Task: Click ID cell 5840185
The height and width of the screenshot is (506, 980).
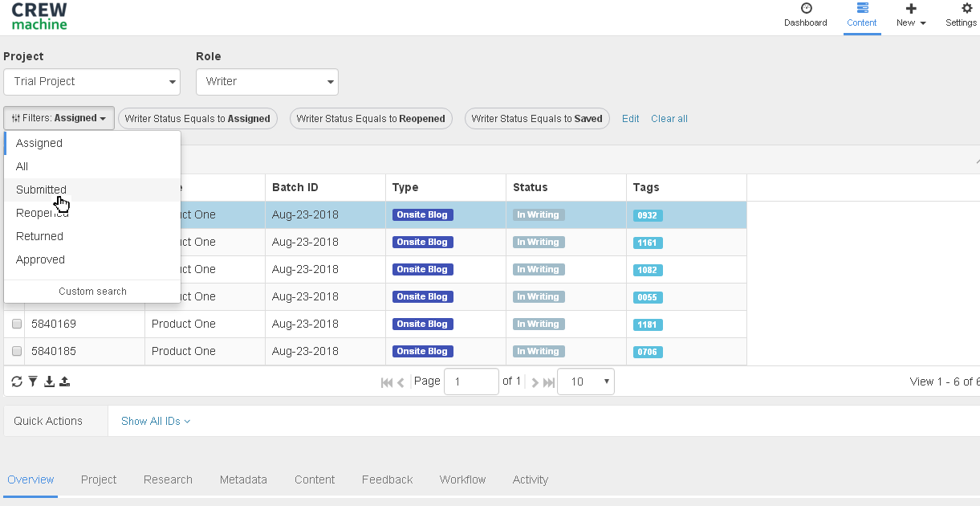Action: [84, 351]
